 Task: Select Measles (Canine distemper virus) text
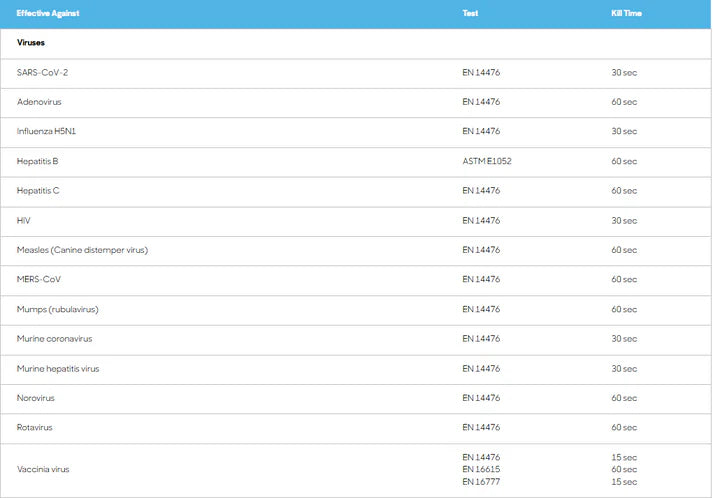(82, 250)
